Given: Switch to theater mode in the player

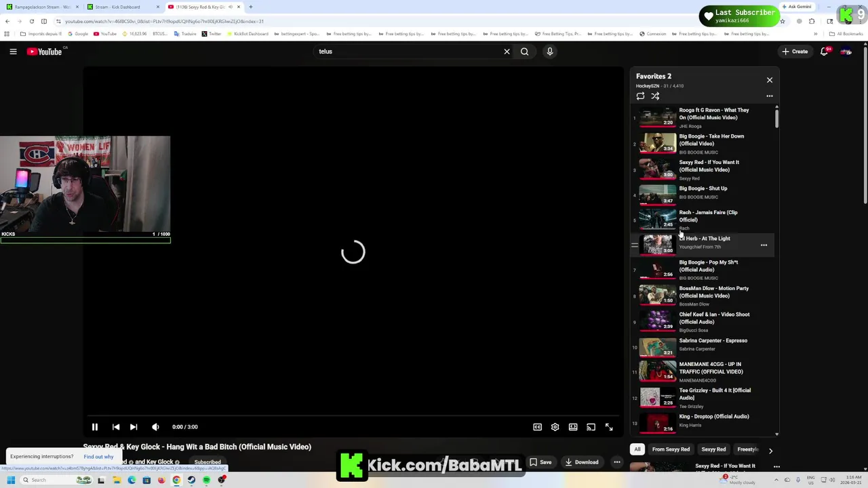Looking at the screenshot, I should click(573, 427).
